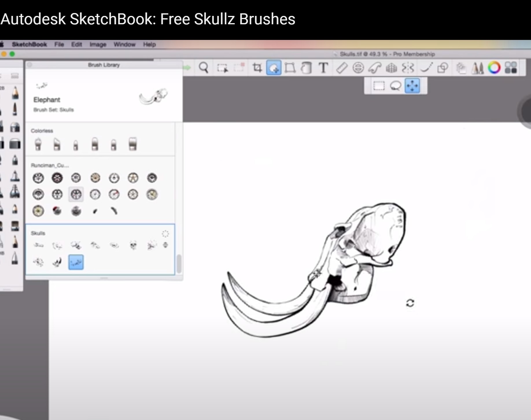Enable the Ellipse guide tool
This screenshot has width=531, height=420.
tap(358, 68)
